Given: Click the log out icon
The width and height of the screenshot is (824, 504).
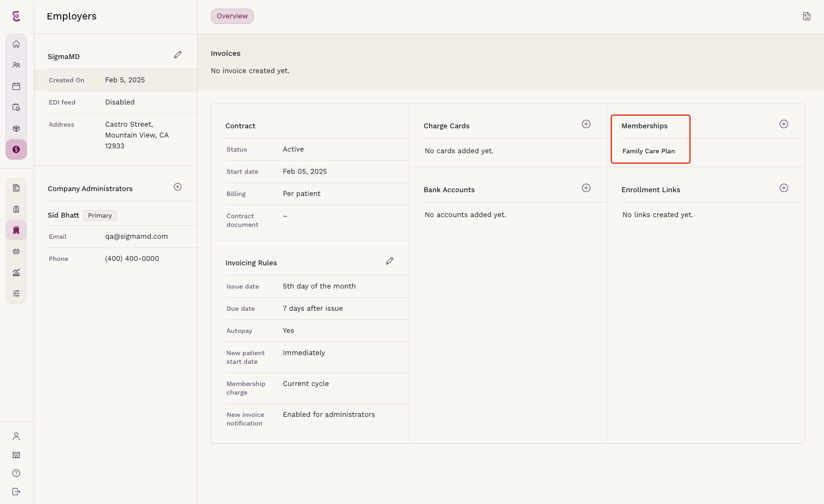Looking at the screenshot, I should 16,492.
